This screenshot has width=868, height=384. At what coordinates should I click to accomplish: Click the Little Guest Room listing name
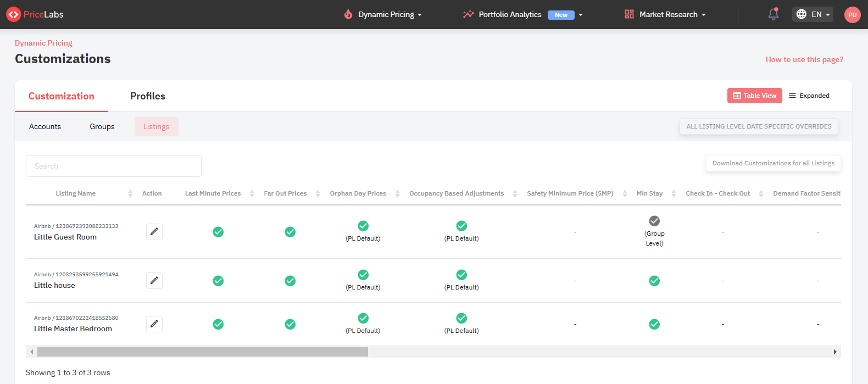pyautogui.click(x=65, y=237)
